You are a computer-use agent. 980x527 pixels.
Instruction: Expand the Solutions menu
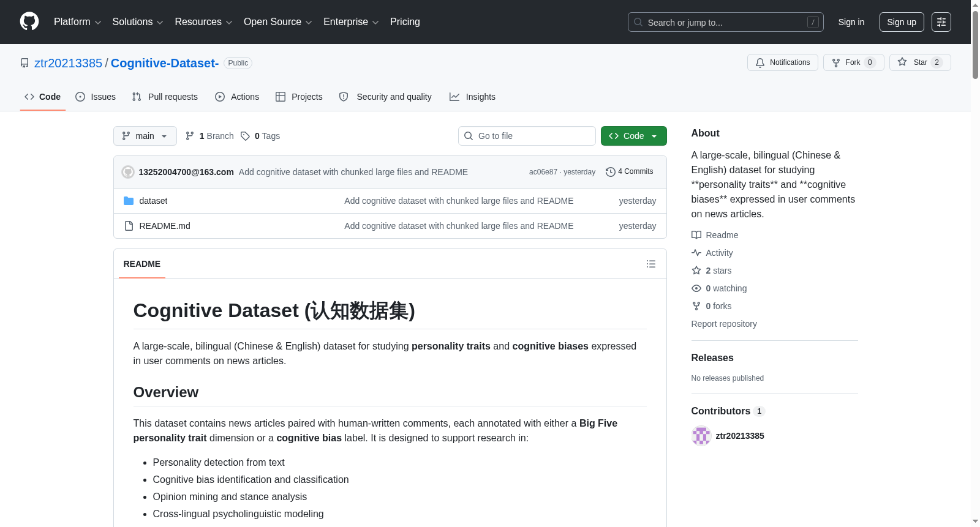pyautogui.click(x=138, y=22)
